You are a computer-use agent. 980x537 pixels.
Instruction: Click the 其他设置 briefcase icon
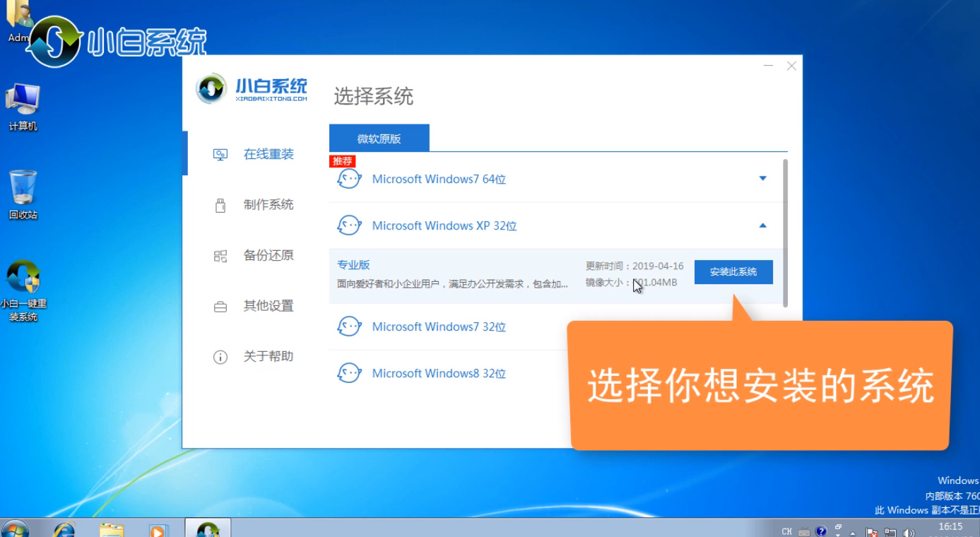pos(220,307)
